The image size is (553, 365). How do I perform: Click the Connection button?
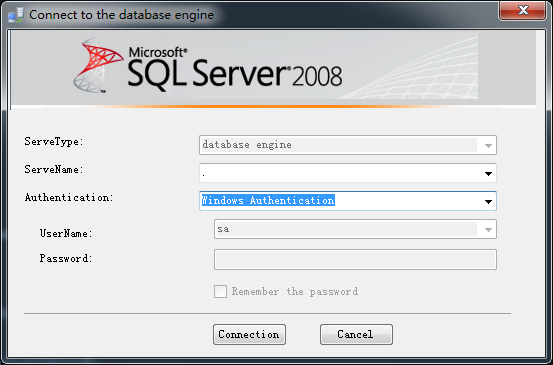pos(249,334)
